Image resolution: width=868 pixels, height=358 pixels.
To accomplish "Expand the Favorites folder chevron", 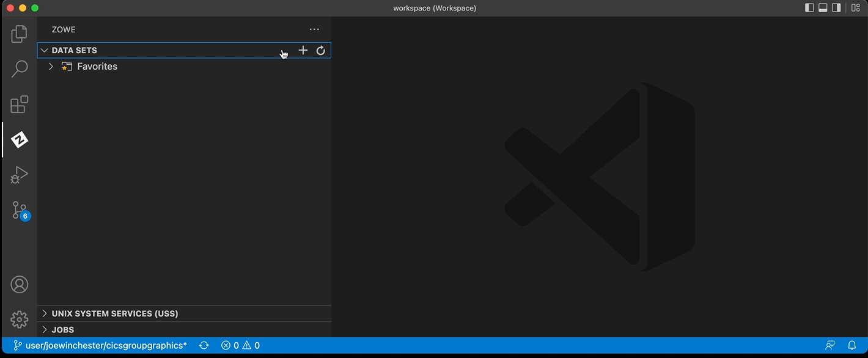I will (51, 67).
